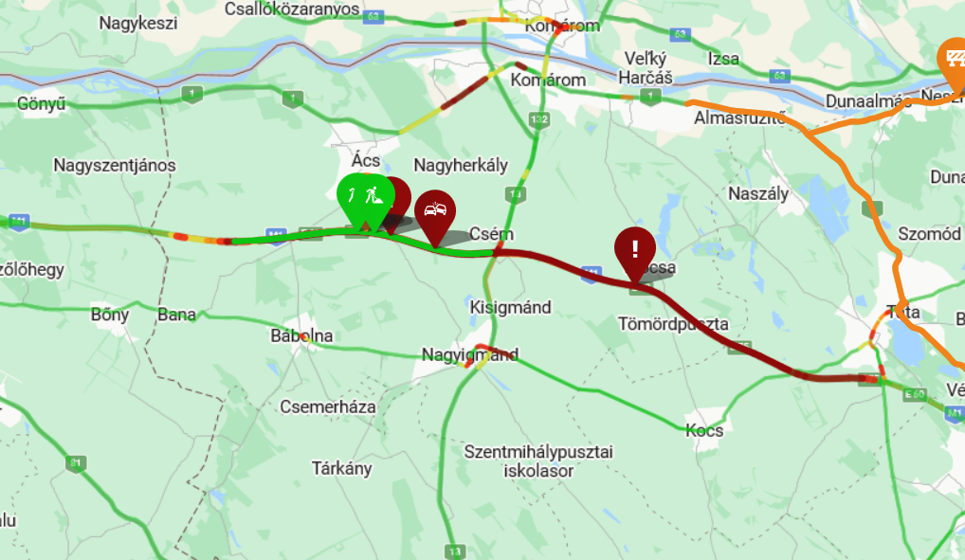
Task: Click the route 81 road shield
Action: (x=76, y=463)
